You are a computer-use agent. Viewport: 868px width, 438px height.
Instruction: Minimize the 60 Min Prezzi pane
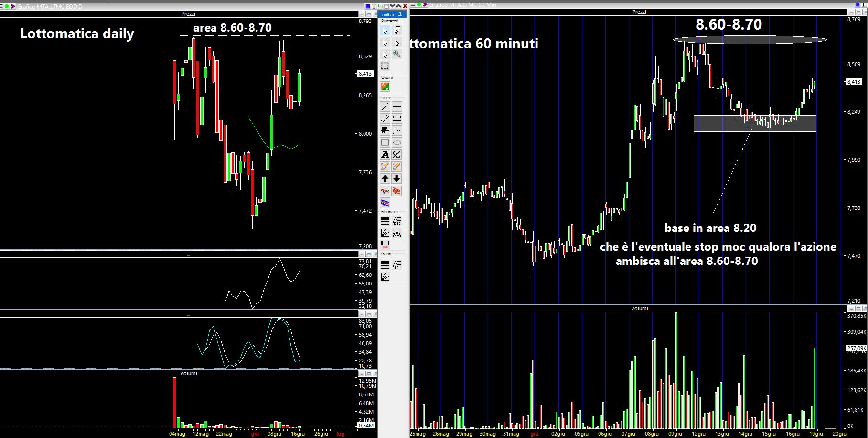point(851,12)
